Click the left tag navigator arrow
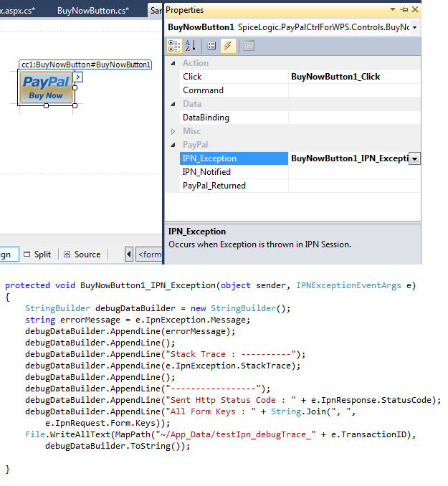 tap(129, 254)
